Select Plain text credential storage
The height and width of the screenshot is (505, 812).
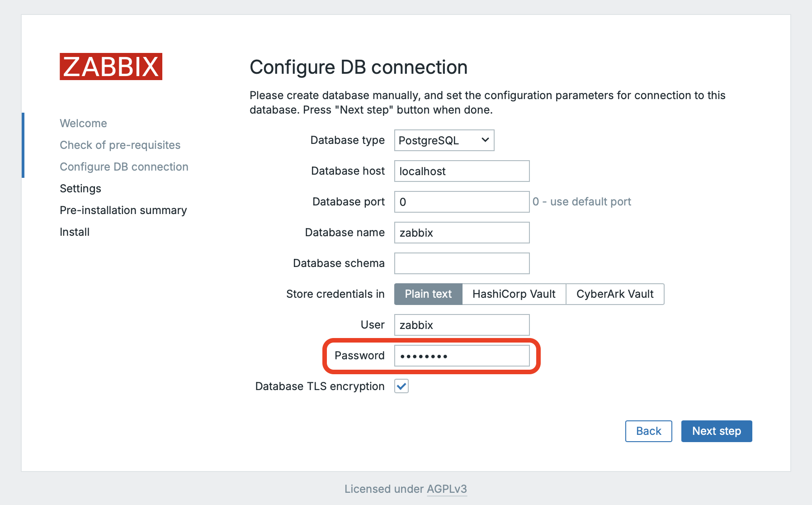click(428, 294)
